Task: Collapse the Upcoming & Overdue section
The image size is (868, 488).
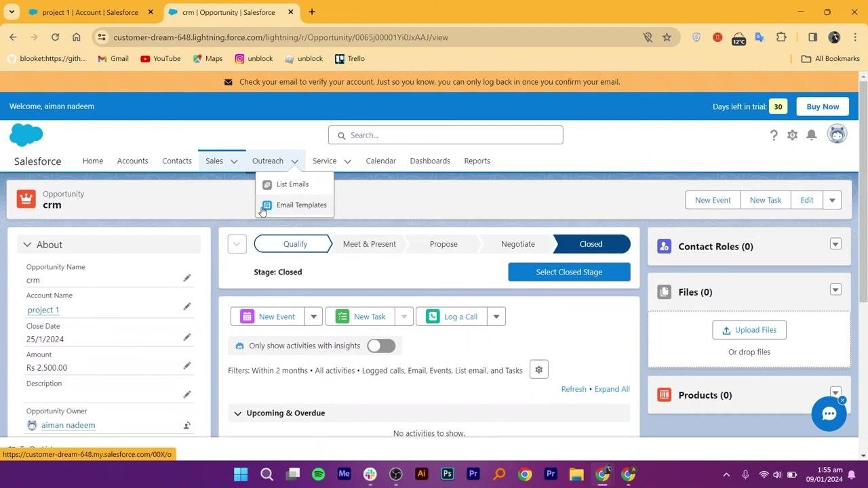Action: point(237,413)
